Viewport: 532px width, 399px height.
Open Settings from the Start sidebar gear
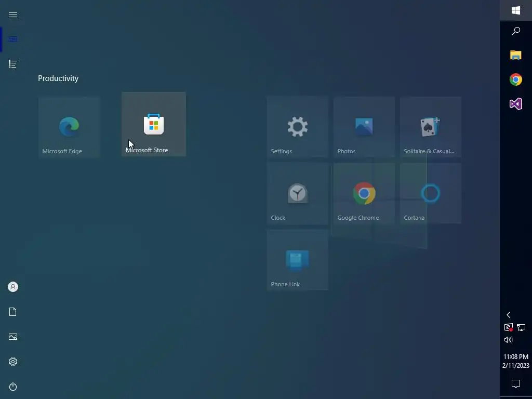[x=13, y=362]
